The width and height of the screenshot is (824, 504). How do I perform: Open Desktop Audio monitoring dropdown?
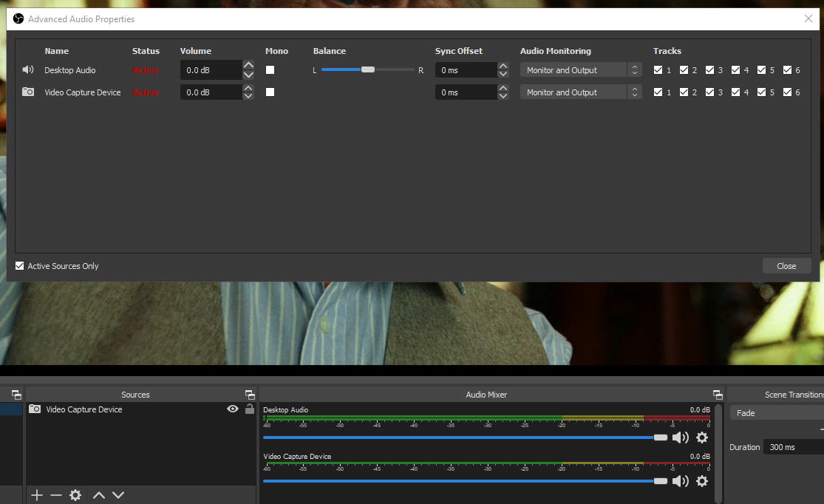[x=580, y=70]
